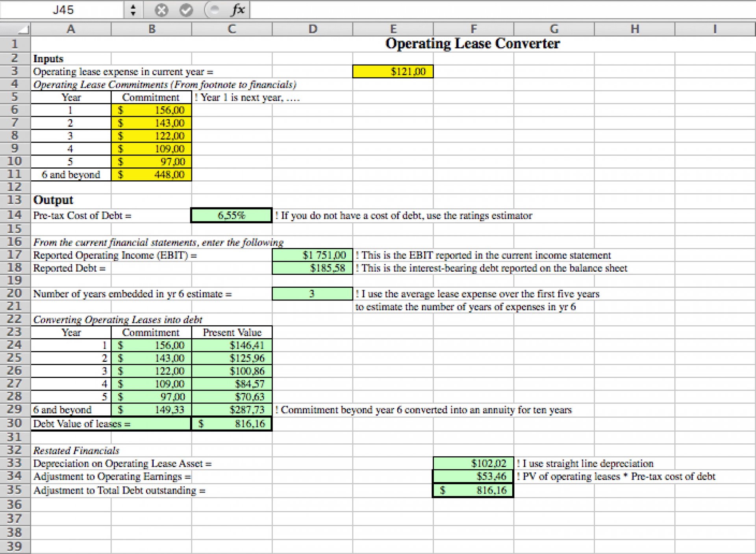This screenshot has width=756, height=554.
Task: Select column A header
Action: click(71, 29)
